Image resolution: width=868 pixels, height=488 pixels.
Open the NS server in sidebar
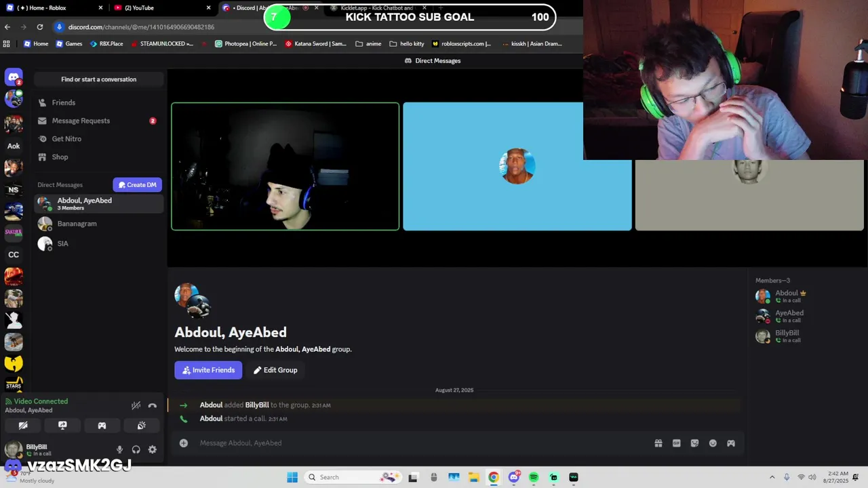[x=14, y=190]
